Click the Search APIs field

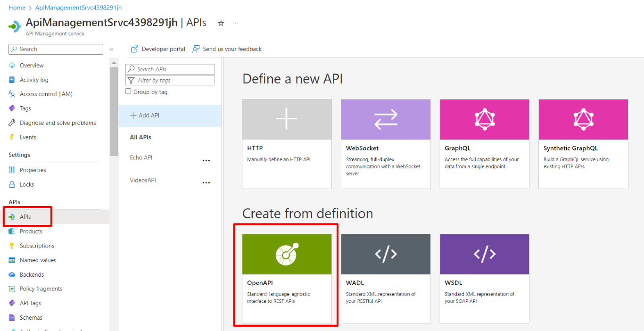(x=170, y=69)
